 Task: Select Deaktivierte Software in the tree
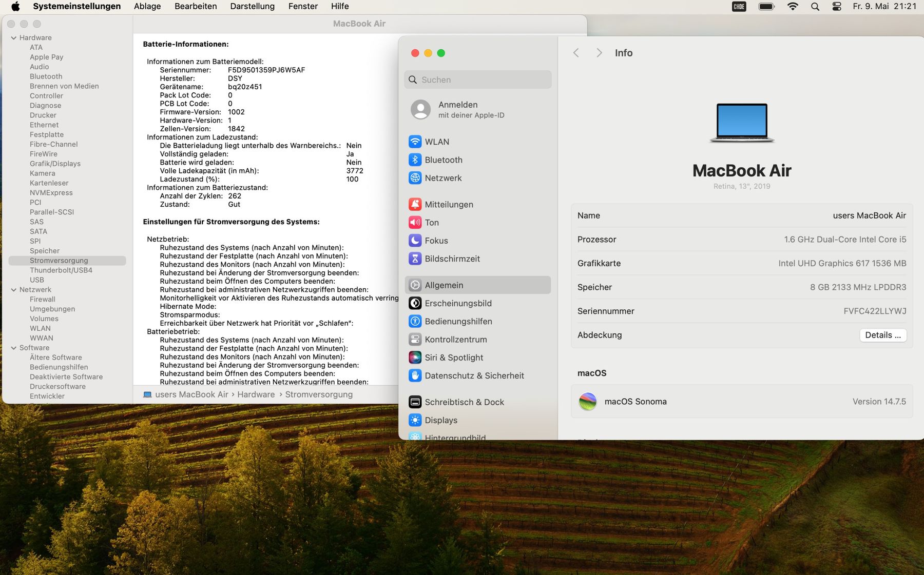pos(66,377)
